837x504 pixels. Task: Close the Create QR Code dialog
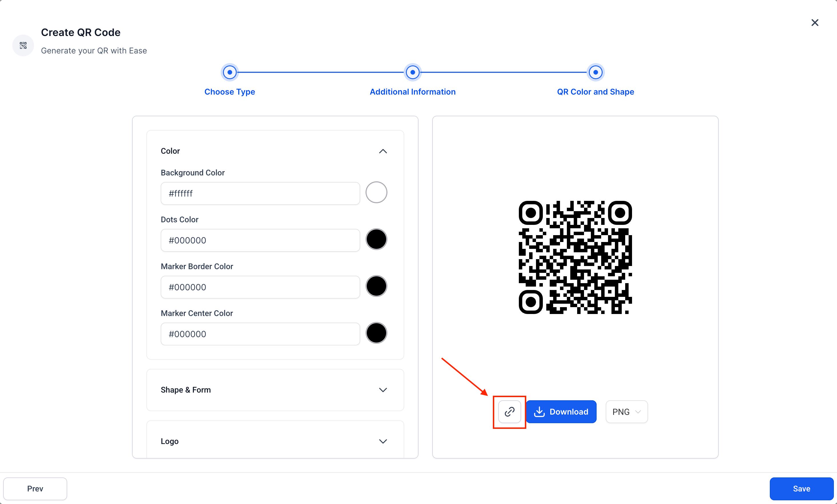[815, 22]
